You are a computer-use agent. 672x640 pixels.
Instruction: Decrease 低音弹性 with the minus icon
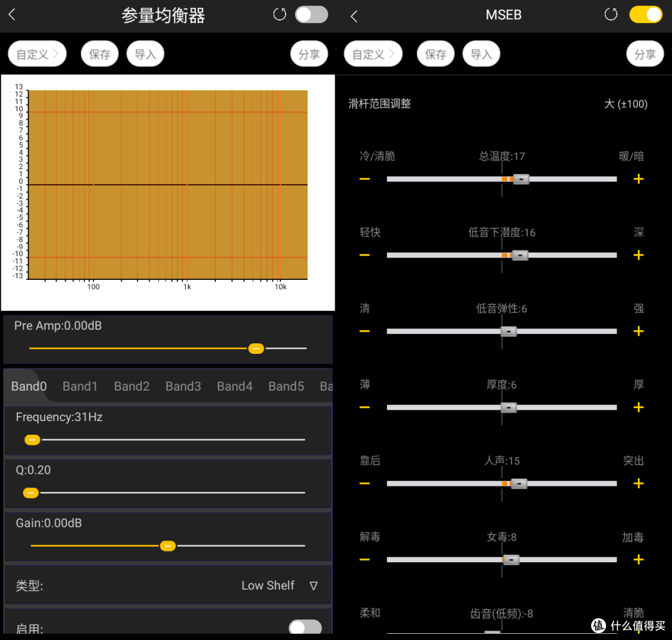[364, 331]
